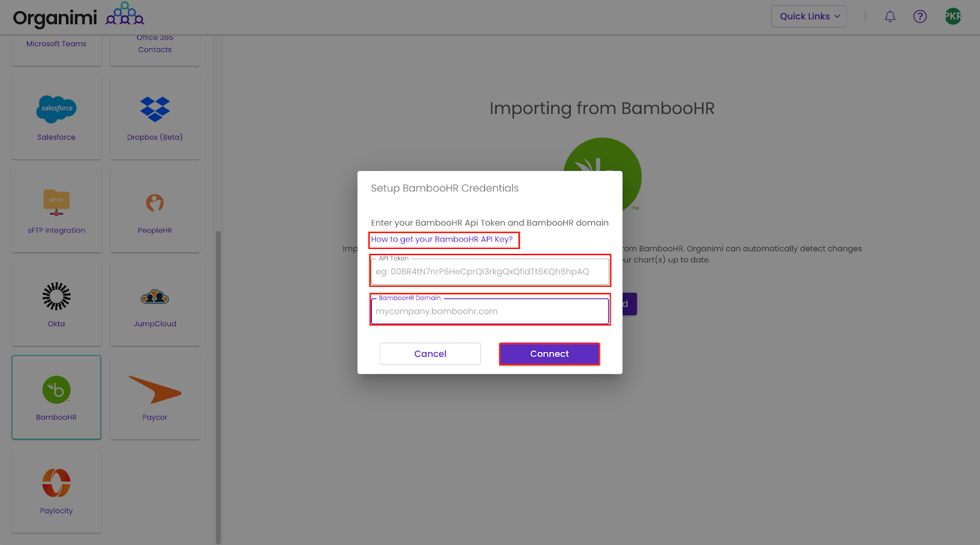Screen dimensions: 980x545
Task: Select the Paylocity integration
Action: 56,491
